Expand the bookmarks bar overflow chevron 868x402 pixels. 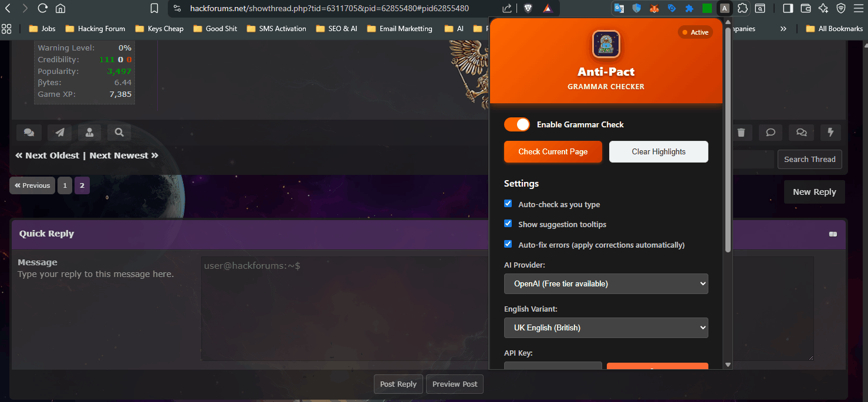pos(783,28)
